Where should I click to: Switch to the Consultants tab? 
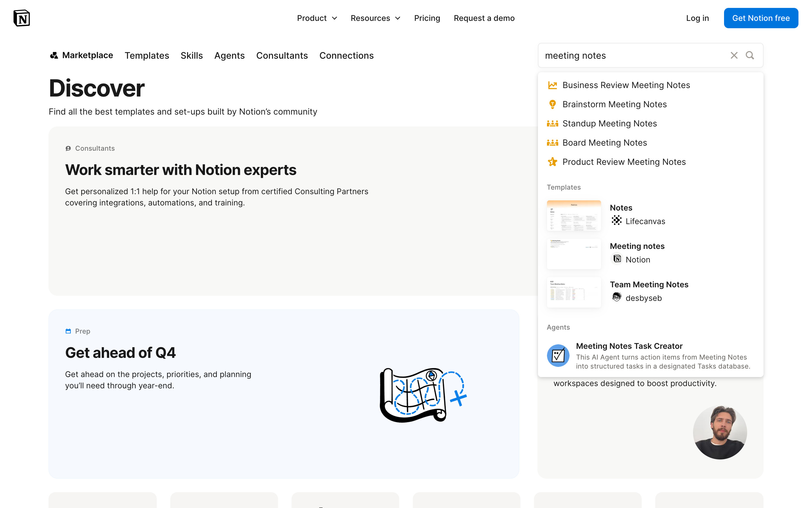[x=282, y=55]
